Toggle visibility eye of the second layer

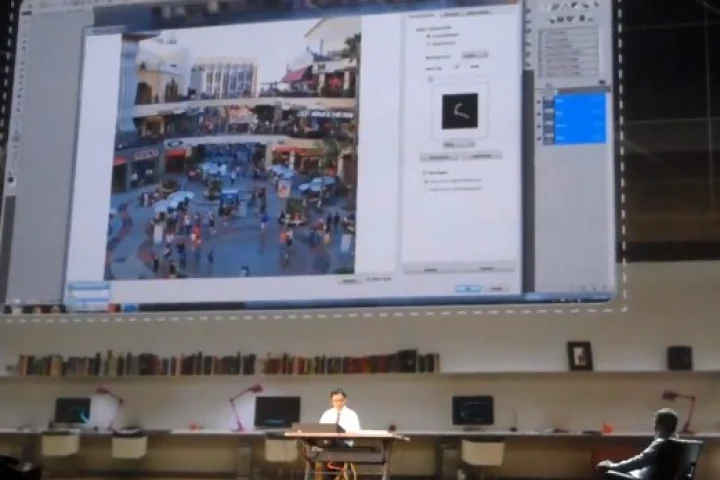[540, 113]
